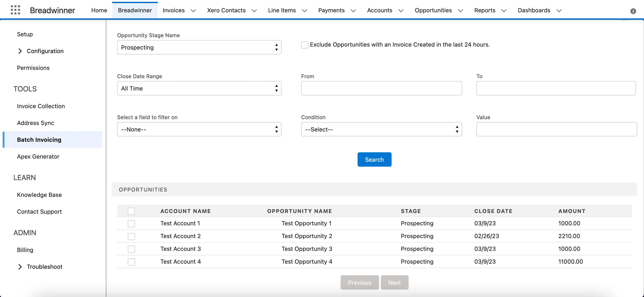Viewport: 644px width, 297px height.
Task: Open Apex Generator tool
Action: coord(38,156)
